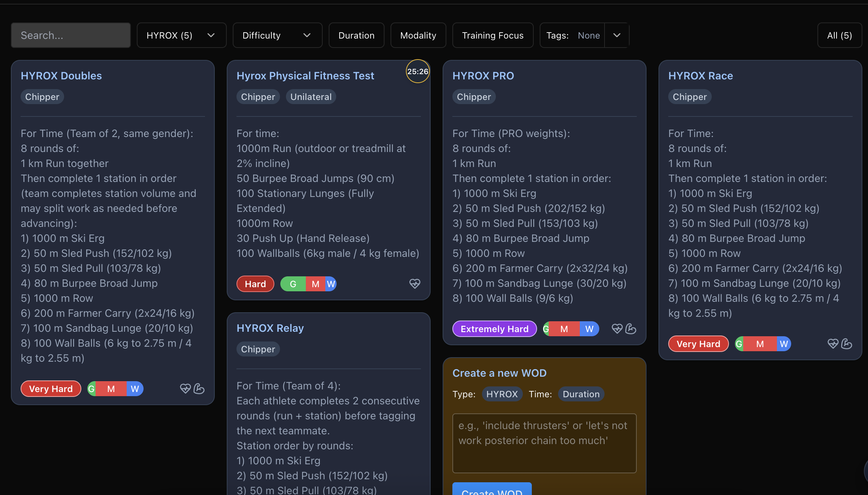Click the flexed-biceps icon on HYROX Race card

tap(847, 344)
